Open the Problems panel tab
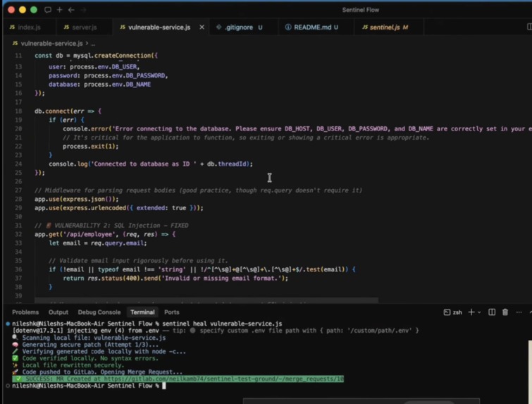 (x=25, y=312)
